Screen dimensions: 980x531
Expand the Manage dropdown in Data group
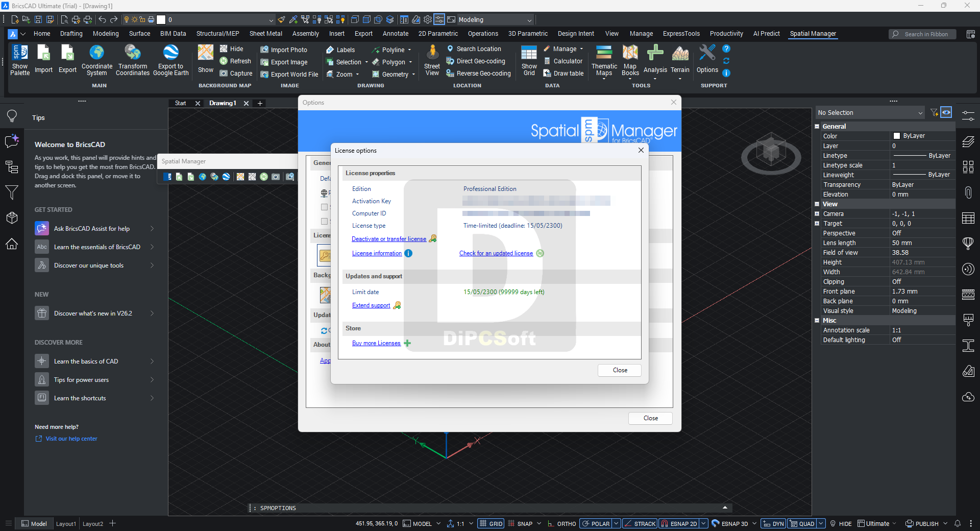coord(581,49)
